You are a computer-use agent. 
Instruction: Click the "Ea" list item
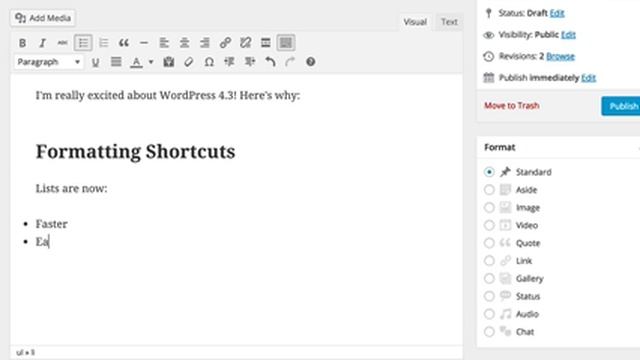pos(42,242)
